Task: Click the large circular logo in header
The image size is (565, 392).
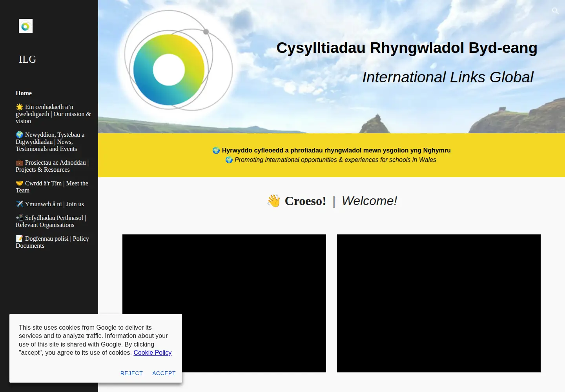Action: pyautogui.click(x=179, y=61)
